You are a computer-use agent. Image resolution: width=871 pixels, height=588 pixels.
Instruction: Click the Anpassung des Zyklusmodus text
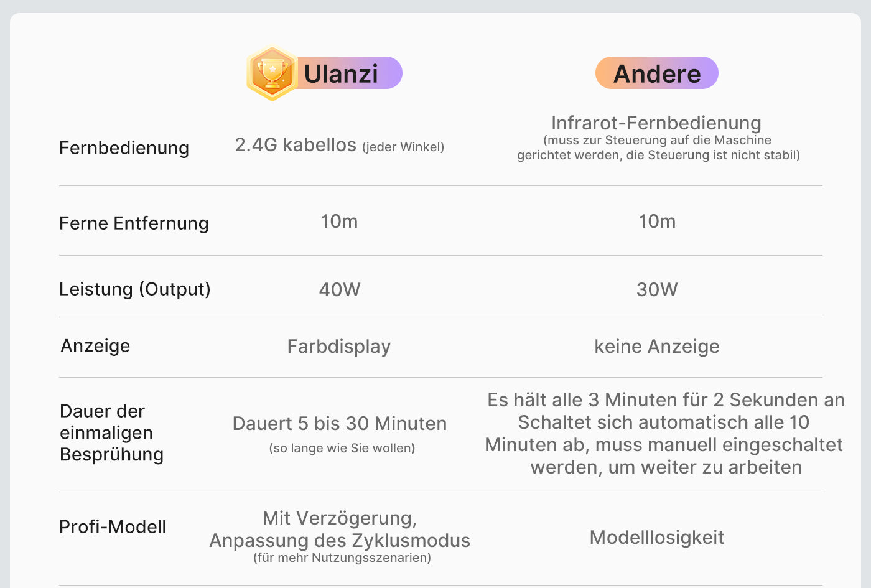(340, 540)
